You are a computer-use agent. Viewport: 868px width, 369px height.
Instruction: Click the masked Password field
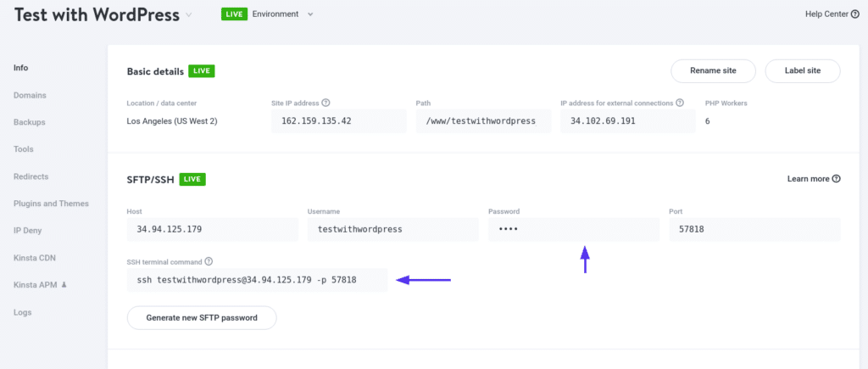(574, 229)
